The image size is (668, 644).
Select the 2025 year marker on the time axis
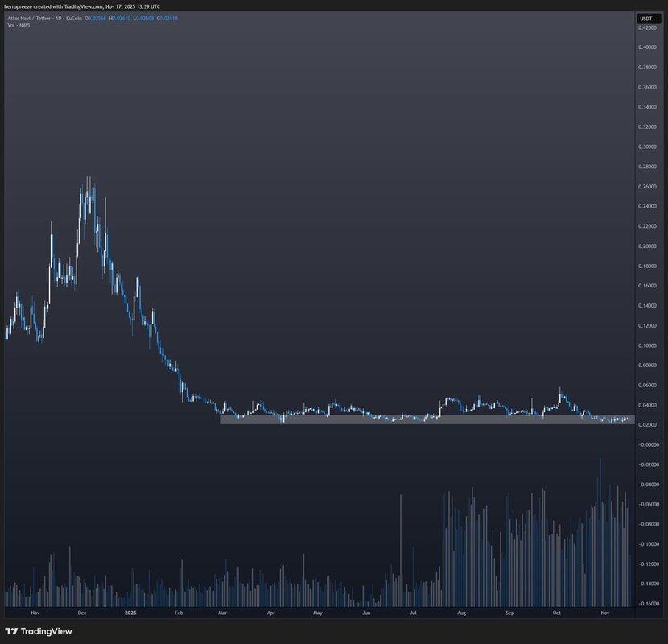pos(130,613)
